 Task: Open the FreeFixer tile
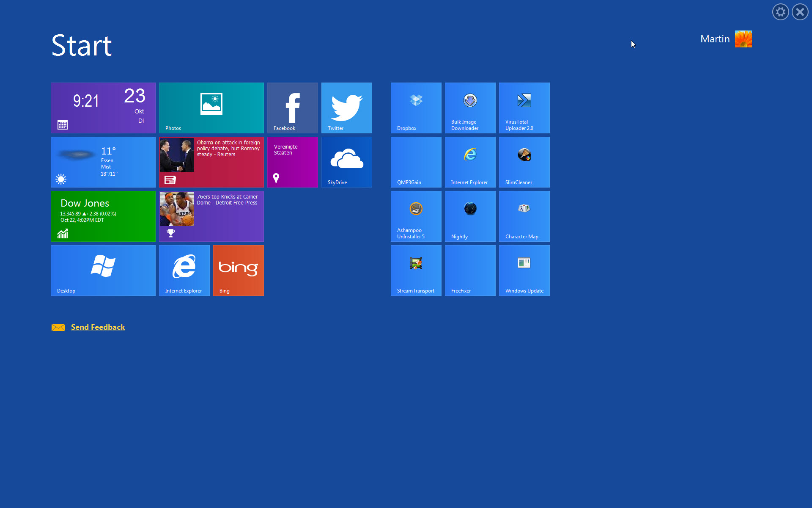pyautogui.click(x=470, y=271)
